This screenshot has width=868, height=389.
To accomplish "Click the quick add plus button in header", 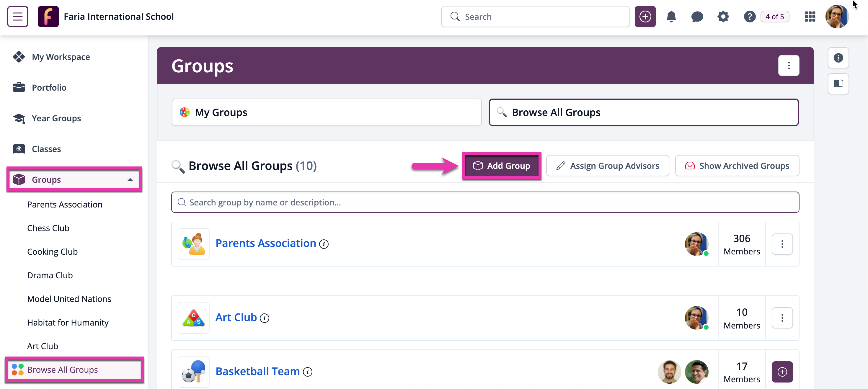I will 645,17.
